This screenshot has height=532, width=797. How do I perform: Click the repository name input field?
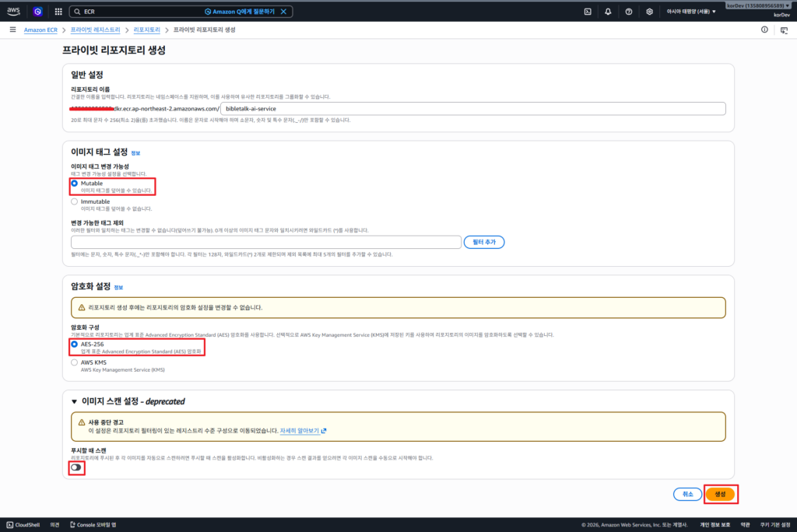tap(473, 108)
